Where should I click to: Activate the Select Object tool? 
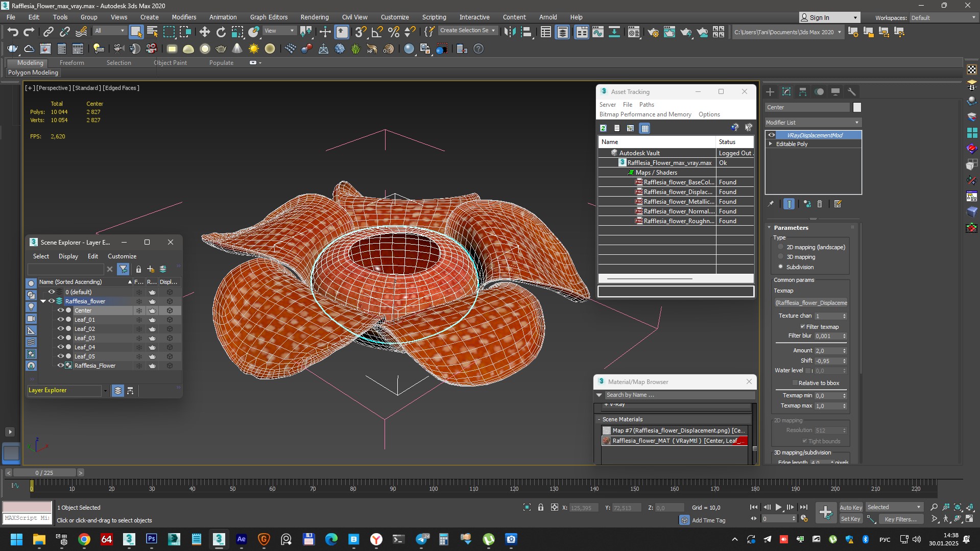point(136,32)
